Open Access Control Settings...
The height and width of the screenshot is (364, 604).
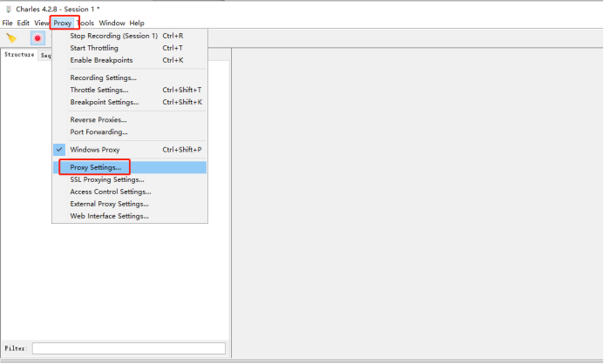130,192
